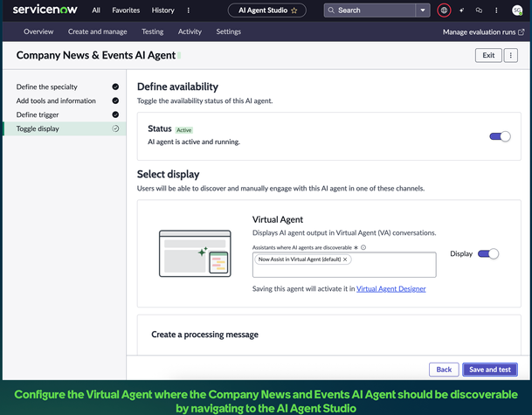
Task: Click the in-progress check icon for Toggle display
Action: 115,128
